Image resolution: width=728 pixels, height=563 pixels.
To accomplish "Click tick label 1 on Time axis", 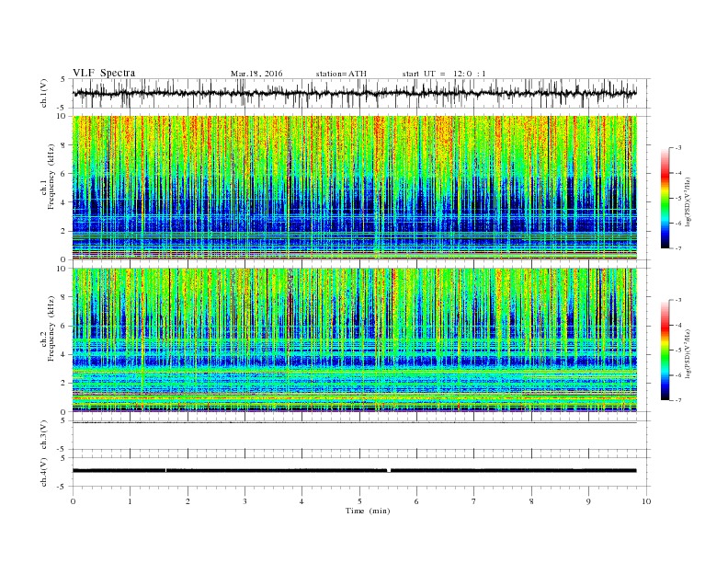I will (130, 501).
